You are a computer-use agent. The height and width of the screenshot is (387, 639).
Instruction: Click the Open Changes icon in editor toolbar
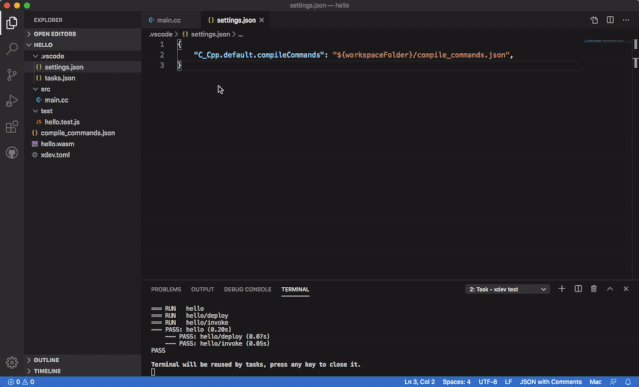click(594, 20)
